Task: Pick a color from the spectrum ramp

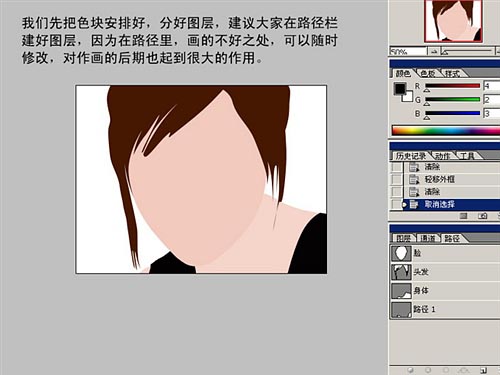Action: point(446,130)
